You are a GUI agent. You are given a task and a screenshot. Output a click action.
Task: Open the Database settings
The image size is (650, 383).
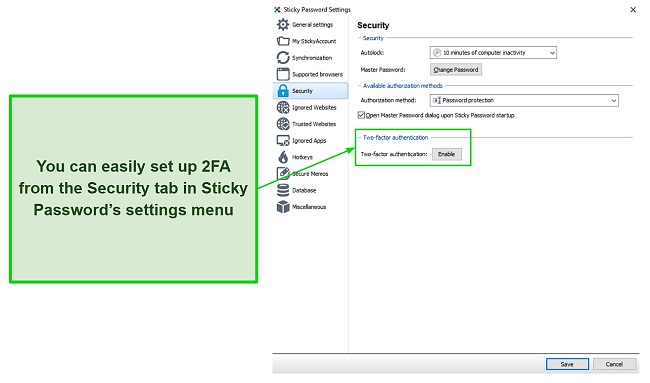[310, 190]
